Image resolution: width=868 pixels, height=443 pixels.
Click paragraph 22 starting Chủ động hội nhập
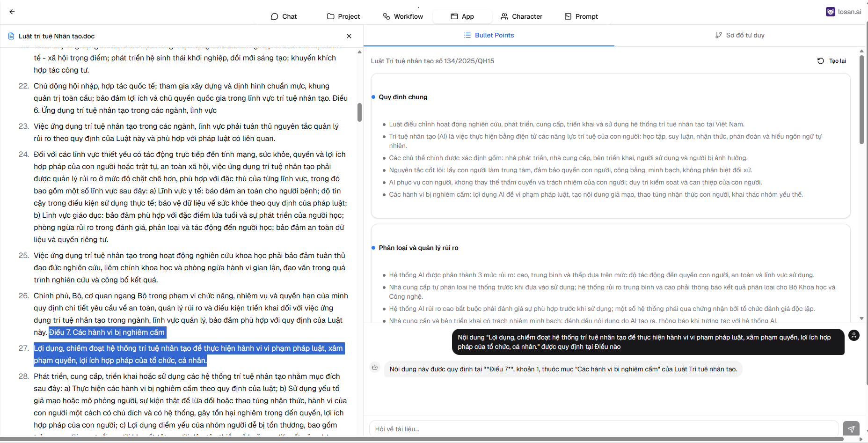click(190, 98)
